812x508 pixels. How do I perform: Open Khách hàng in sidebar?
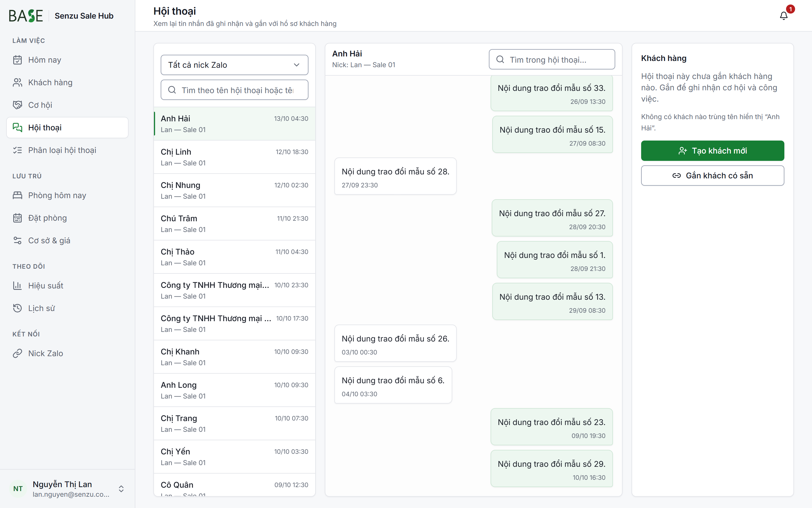[x=67, y=82]
